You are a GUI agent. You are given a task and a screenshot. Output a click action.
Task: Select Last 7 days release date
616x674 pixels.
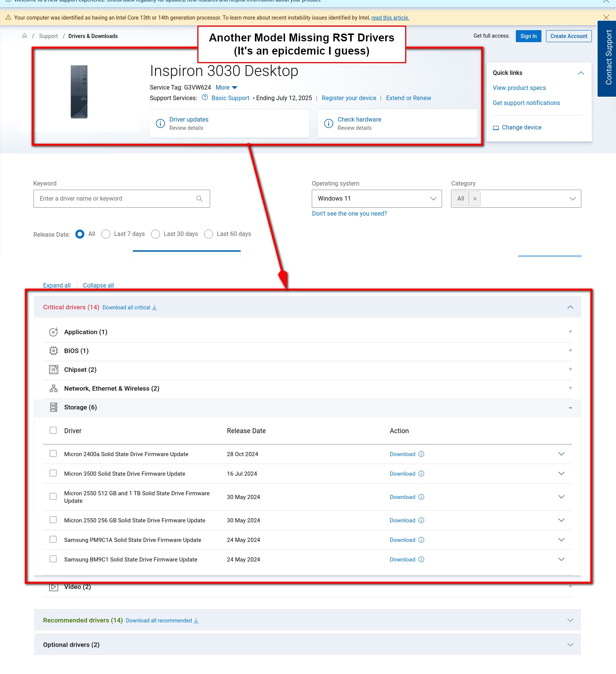click(x=106, y=234)
